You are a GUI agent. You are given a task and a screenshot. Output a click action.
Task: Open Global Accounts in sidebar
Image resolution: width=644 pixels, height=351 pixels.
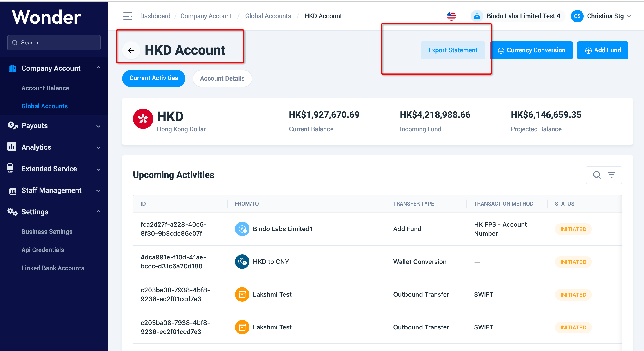point(44,106)
